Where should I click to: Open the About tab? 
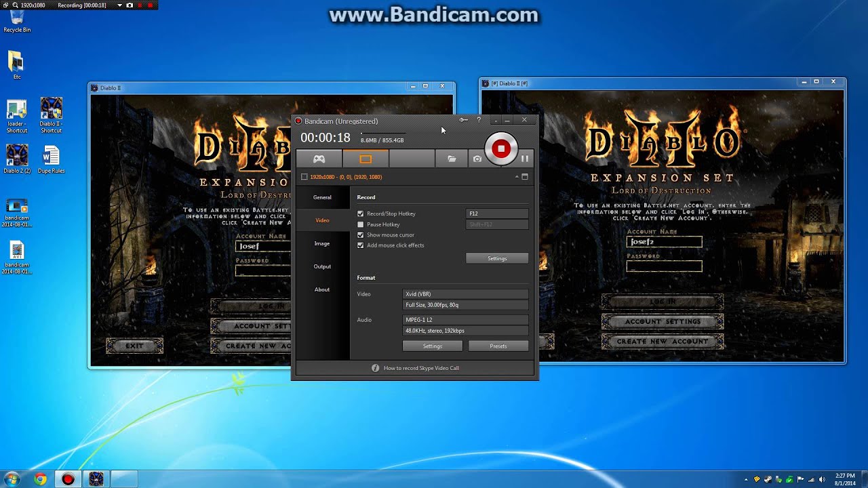pyautogui.click(x=322, y=289)
